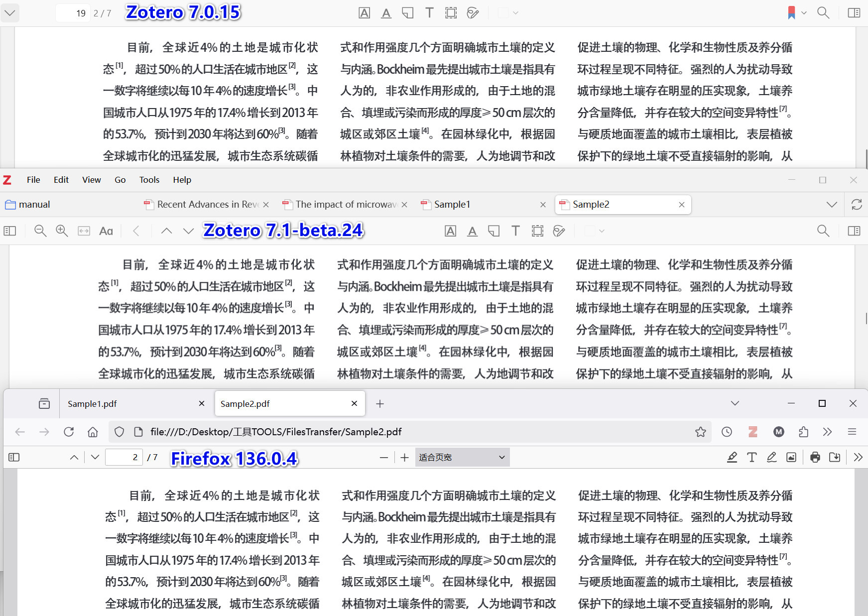This screenshot has height=616, width=868.
Task: Toggle left sidebar in Zotero 7.1 beta reader
Action: 10,231
